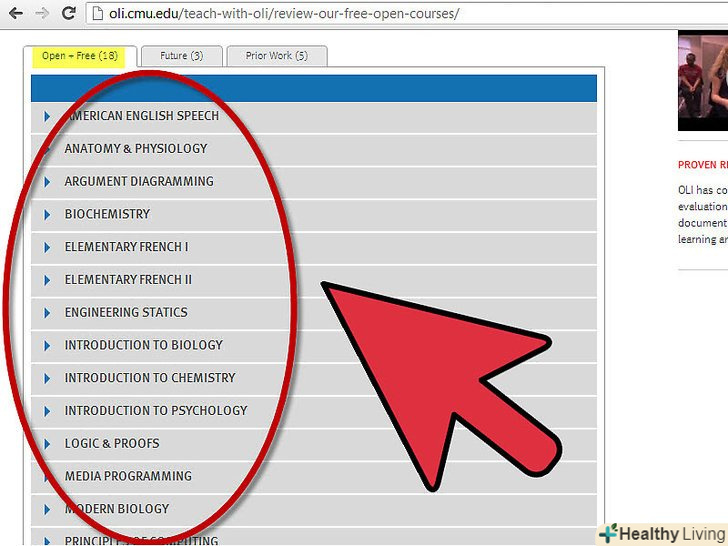
Task: Click the red PROVEN heading in sidebar
Action: coord(702,165)
